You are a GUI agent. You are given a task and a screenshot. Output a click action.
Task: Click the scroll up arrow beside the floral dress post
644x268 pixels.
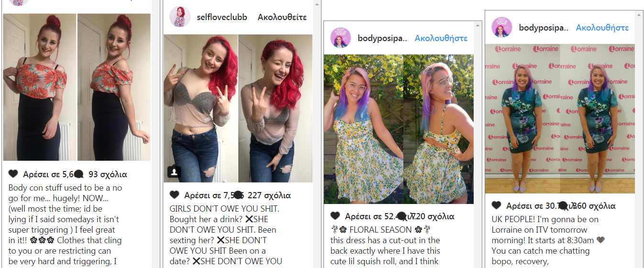click(x=477, y=25)
